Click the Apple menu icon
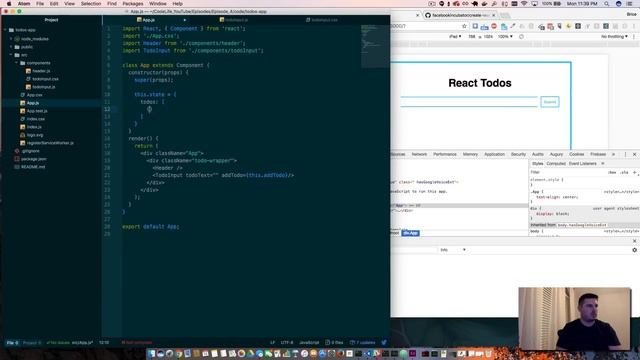640x360 pixels. pyautogui.click(x=9, y=4)
